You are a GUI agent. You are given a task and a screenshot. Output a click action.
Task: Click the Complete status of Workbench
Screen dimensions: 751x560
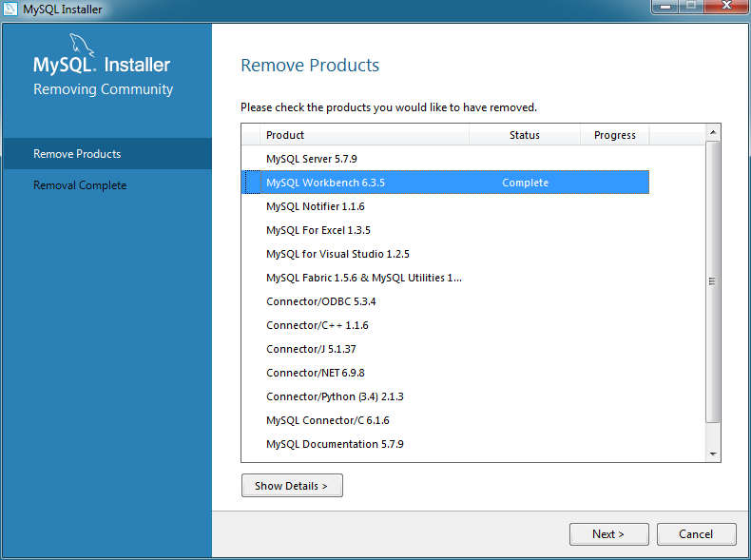coord(525,183)
